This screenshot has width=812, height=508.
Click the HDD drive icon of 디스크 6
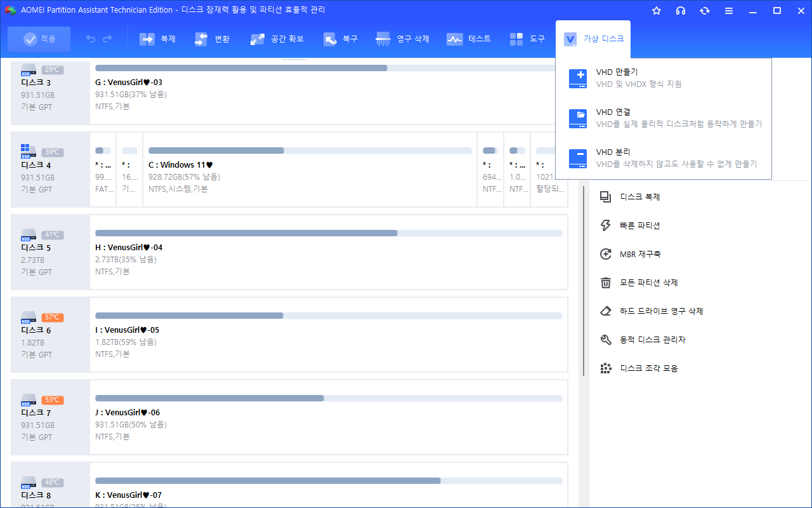[x=29, y=317]
